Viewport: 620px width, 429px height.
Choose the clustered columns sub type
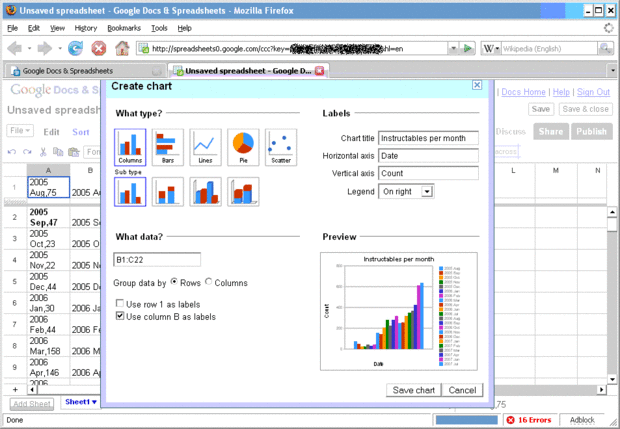coord(130,192)
